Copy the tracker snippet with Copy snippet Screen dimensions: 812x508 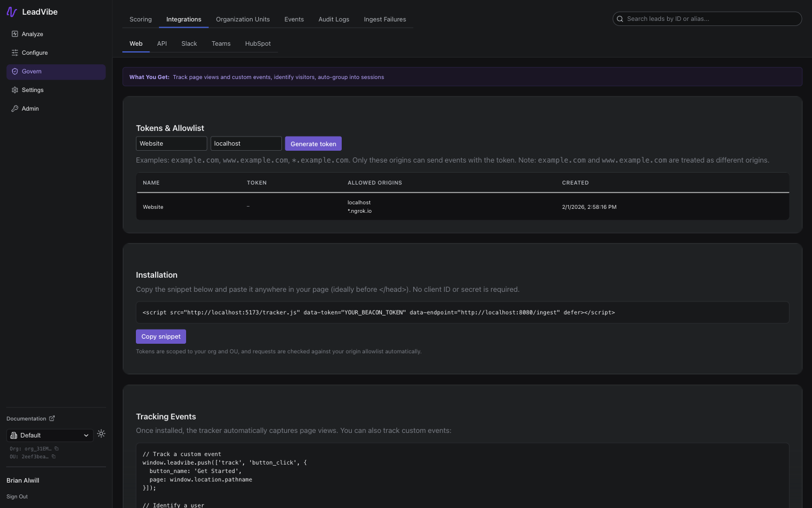(x=161, y=336)
